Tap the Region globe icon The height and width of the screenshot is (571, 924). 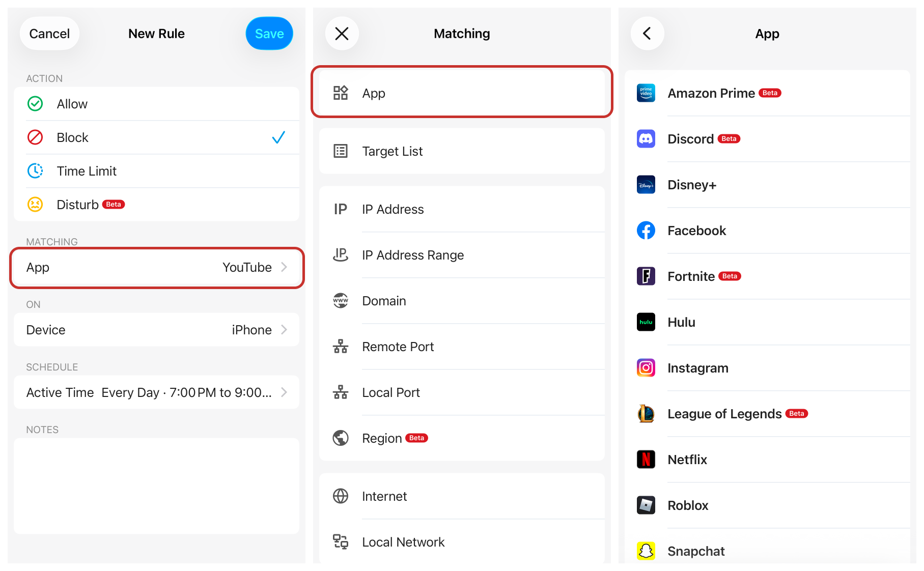[340, 438]
